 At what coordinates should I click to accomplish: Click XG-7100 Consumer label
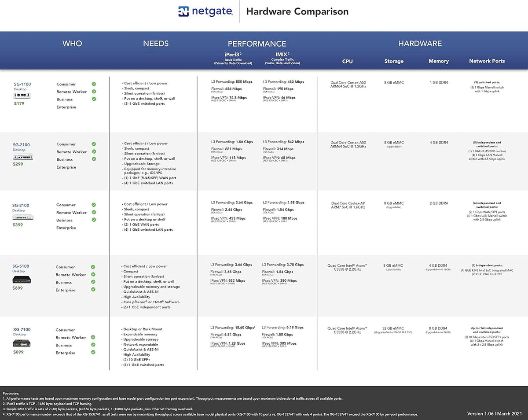coord(66,330)
